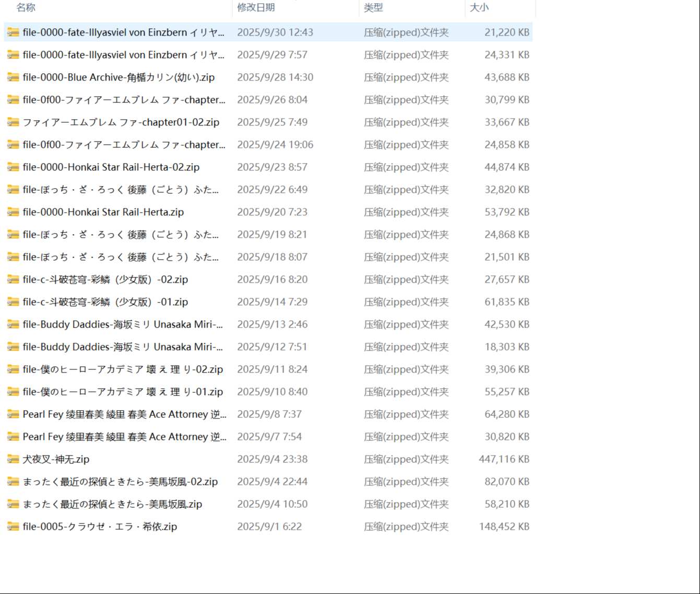Click type cell in the 2025/9/19 8:21 row

click(x=406, y=235)
